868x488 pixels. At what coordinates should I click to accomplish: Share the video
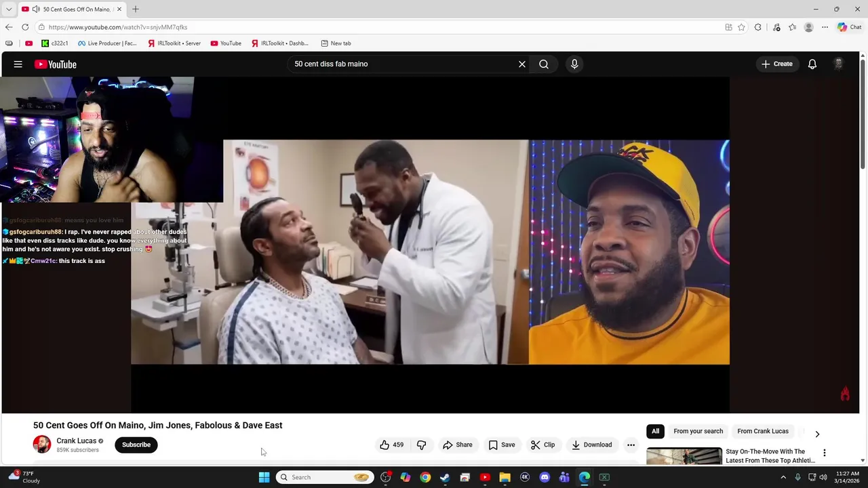point(458,445)
